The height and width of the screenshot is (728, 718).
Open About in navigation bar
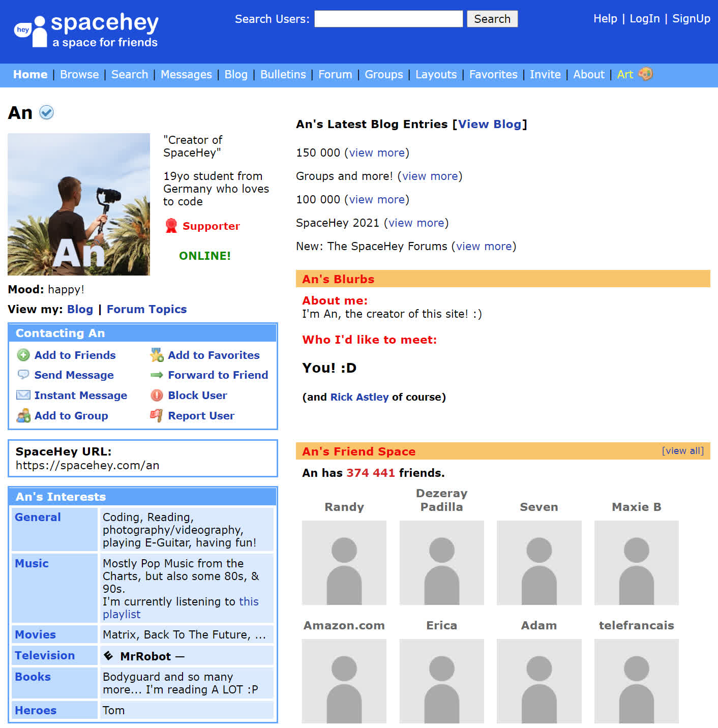[589, 74]
